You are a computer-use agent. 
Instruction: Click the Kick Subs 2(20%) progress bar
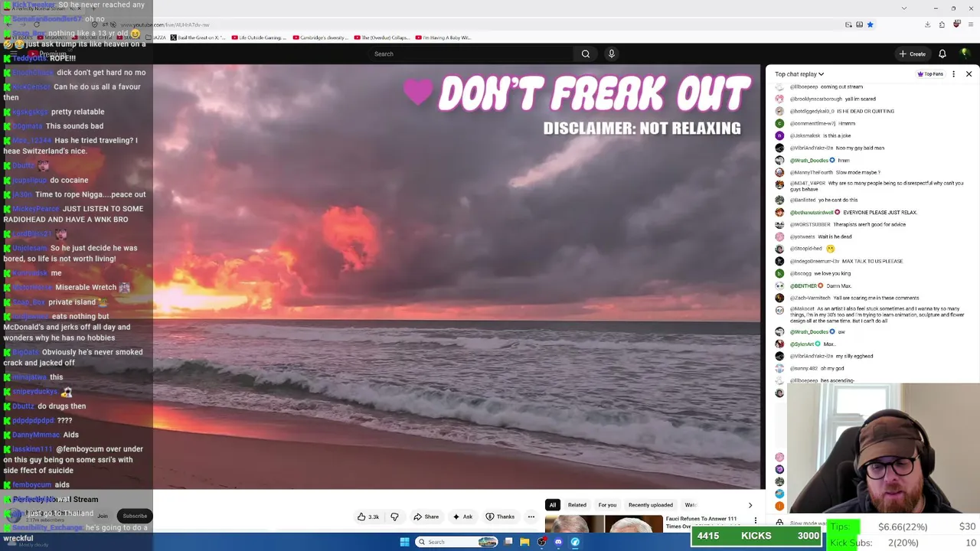[x=903, y=543]
